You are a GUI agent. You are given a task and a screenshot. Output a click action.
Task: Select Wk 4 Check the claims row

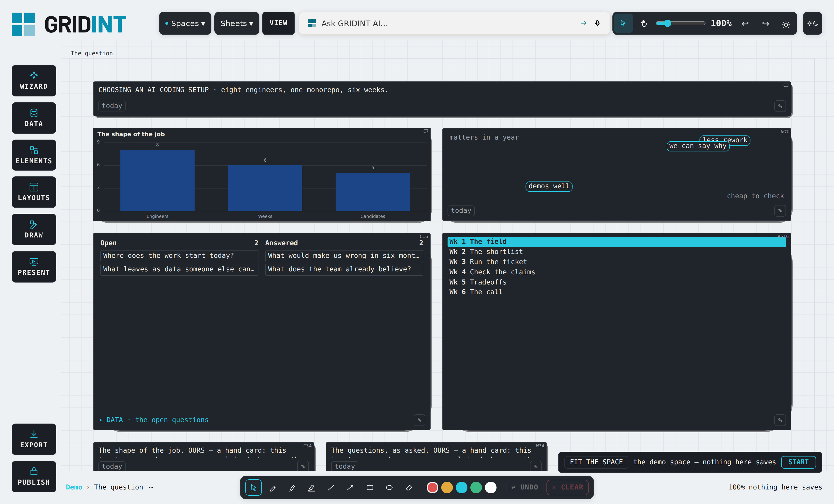616,272
